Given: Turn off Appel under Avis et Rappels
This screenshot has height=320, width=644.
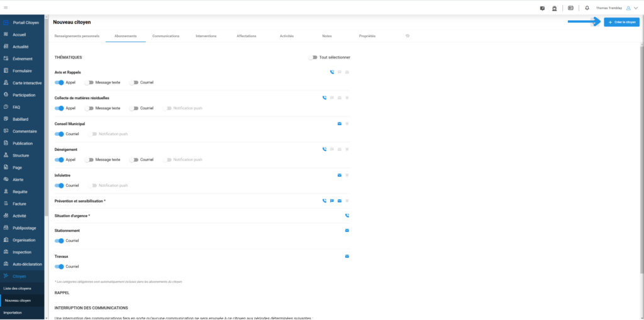Looking at the screenshot, I should (x=59, y=82).
